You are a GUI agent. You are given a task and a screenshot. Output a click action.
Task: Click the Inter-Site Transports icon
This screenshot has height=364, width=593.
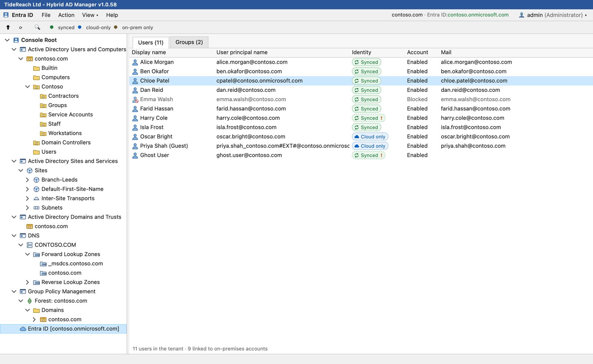[x=36, y=199]
